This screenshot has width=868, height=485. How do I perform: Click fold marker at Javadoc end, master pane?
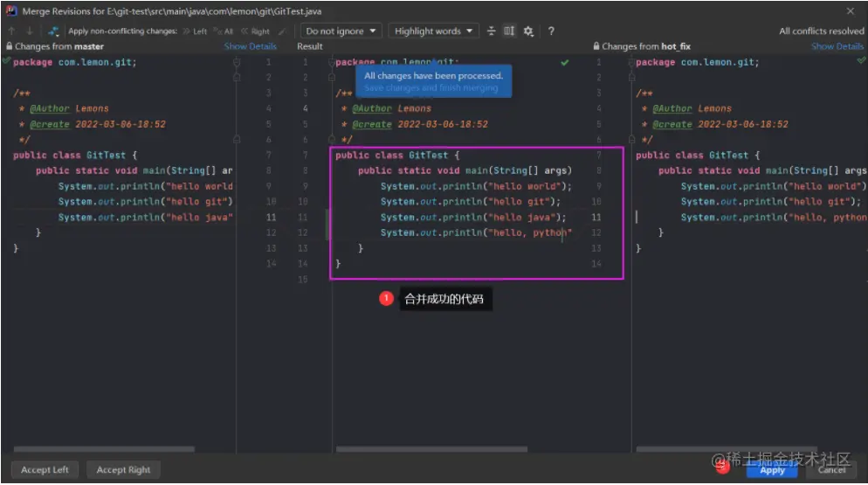pyautogui.click(x=237, y=140)
